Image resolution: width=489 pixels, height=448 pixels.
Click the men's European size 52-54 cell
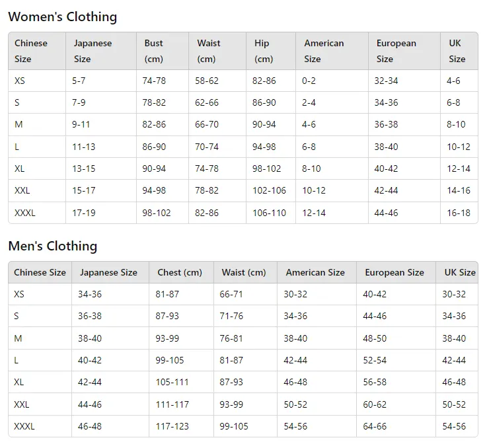pyautogui.click(x=396, y=360)
